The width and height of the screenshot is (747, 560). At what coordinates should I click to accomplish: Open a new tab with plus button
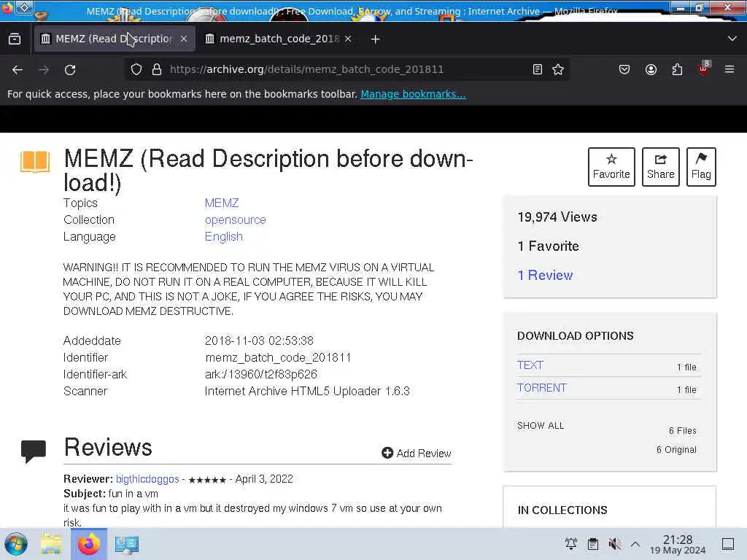375,39
